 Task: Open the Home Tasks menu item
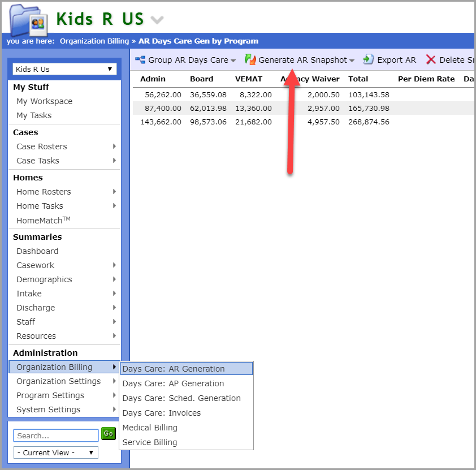click(x=40, y=206)
